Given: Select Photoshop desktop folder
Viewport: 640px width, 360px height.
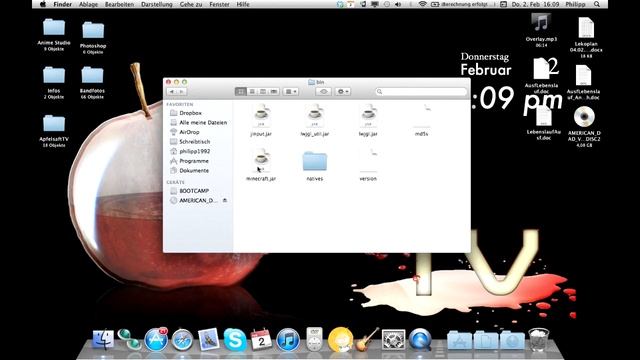Looking at the screenshot, I should pyautogui.click(x=93, y=38).
